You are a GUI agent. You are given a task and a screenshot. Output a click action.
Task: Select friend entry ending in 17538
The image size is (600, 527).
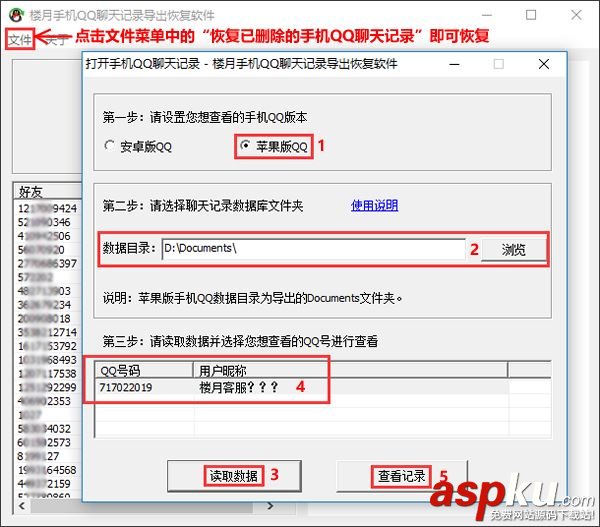[x=47, y=374]
